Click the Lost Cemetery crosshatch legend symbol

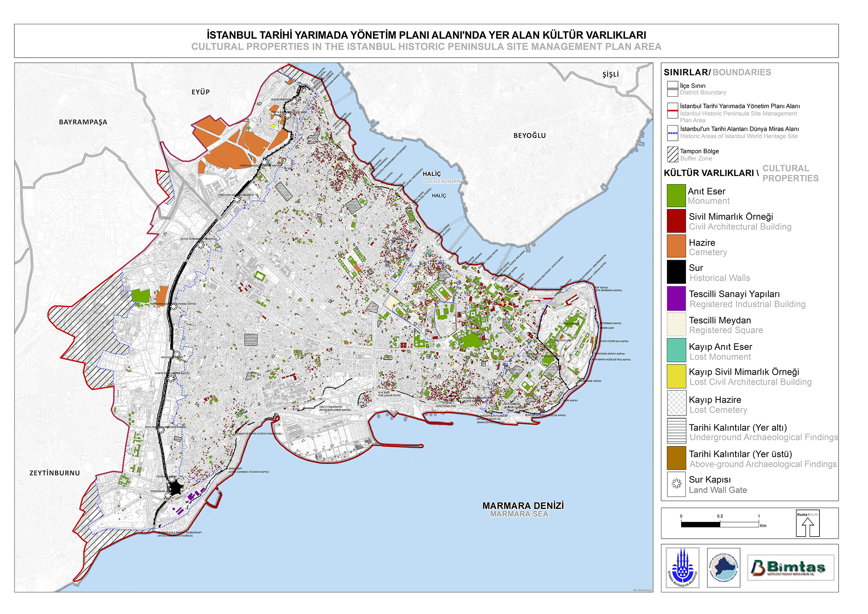(x=676, y=403)
